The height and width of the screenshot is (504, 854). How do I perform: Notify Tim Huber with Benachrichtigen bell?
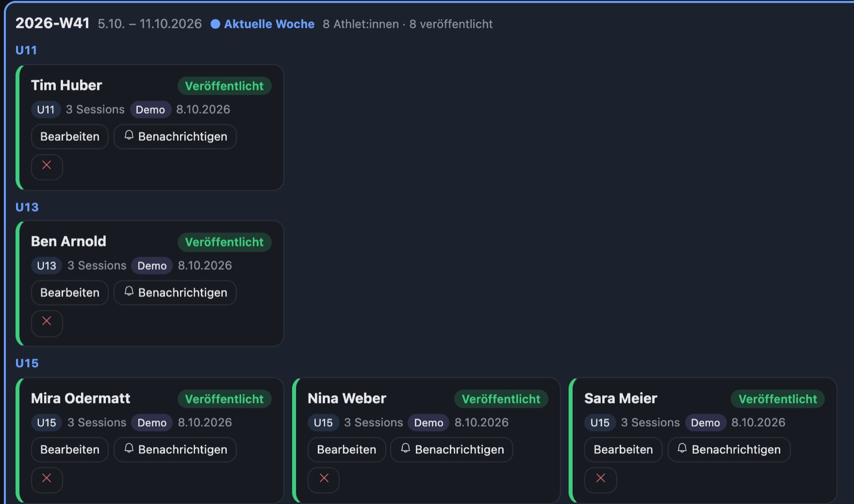tap(175, 137)
